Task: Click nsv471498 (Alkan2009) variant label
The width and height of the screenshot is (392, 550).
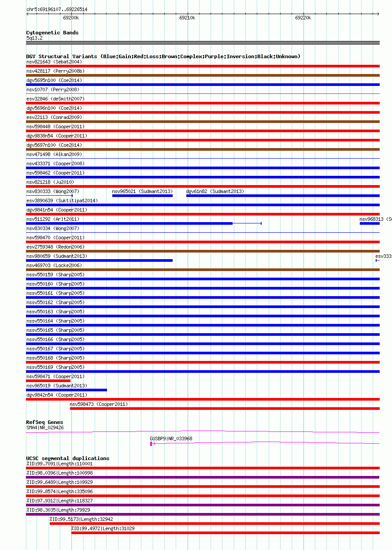Action: pos(54,154)
